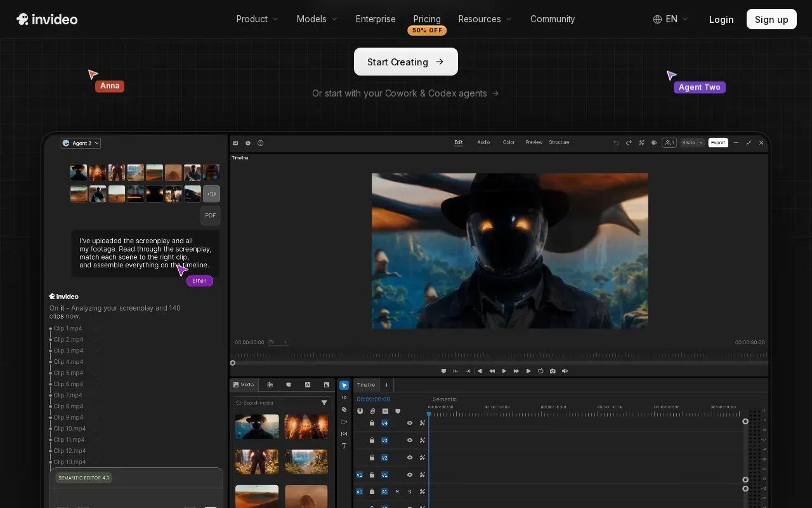Image resolution: width=812 pixels, height=508 pixels.
Task: Click the loop playback icon
Action: 540,371
